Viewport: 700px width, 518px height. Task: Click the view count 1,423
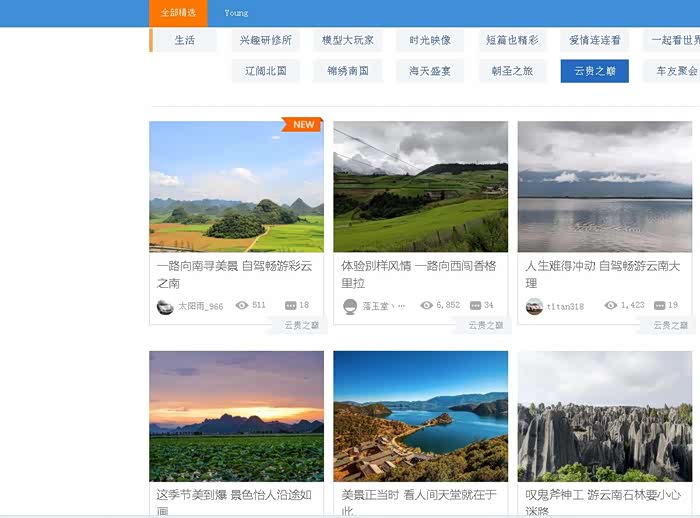pos(633,305)
